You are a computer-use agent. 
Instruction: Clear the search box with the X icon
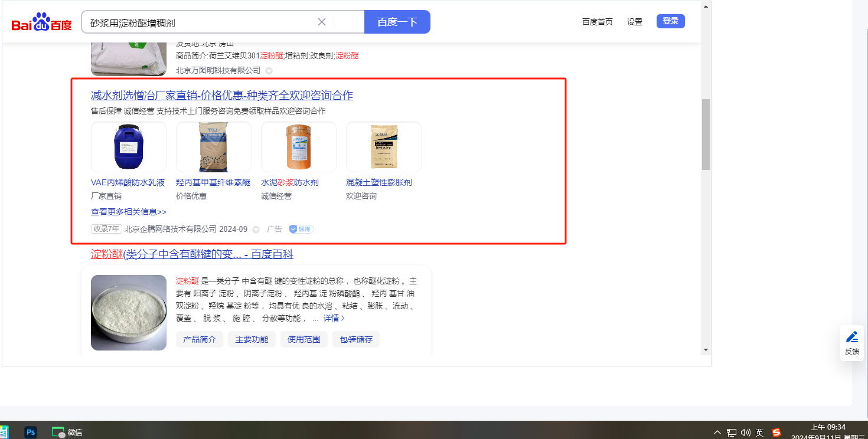click(x=322, y=22)
